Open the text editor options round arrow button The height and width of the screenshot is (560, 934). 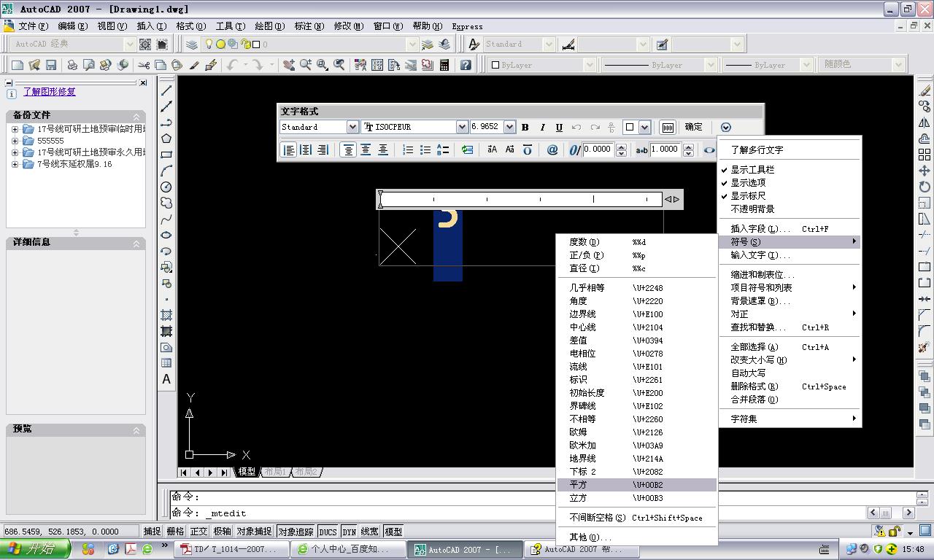(x=725, y=127)
